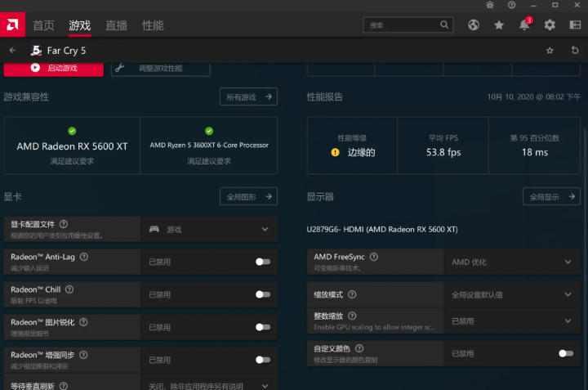The height and width of the screenshot is (390, 588).
Task: Click help icon next to Radeon Anti-Lag
Action: (x=84, y=257)
